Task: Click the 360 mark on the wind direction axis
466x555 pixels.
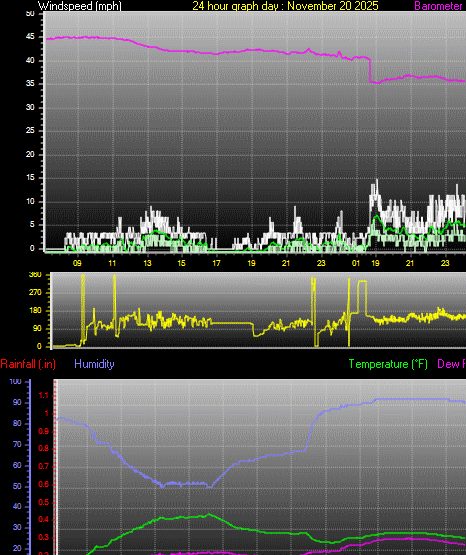Action: 35,275
